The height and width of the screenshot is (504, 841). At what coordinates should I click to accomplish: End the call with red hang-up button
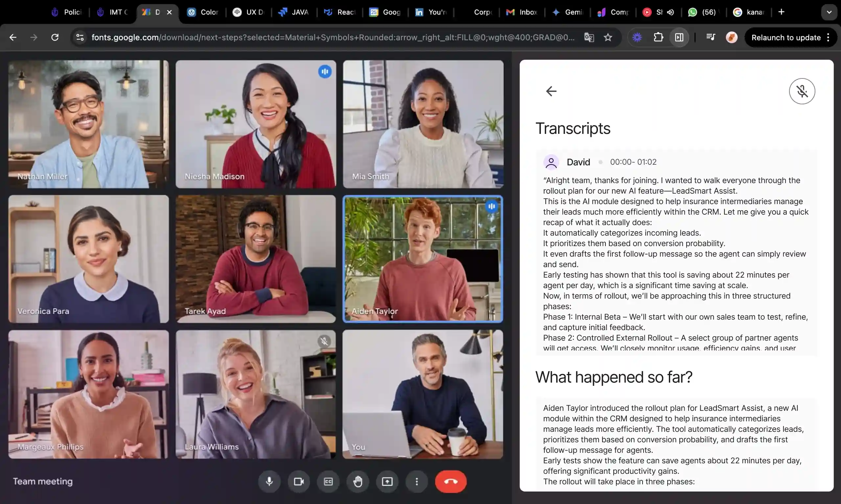click(x=451, y=481)
